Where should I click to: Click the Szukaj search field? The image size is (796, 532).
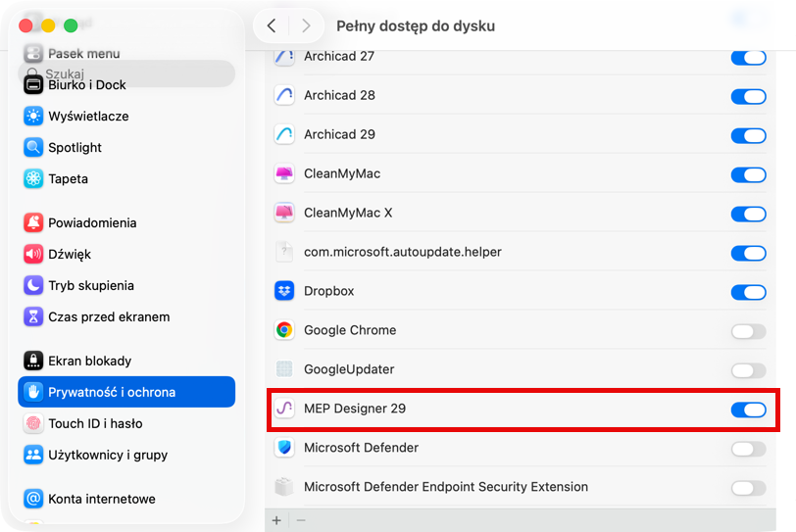point(126,73)
